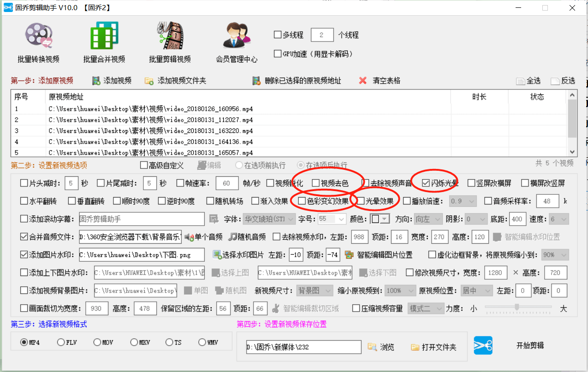
Task: Click the 开始剪辑 scissors icon
Action: pyautogui.click(x=483, y=346)
